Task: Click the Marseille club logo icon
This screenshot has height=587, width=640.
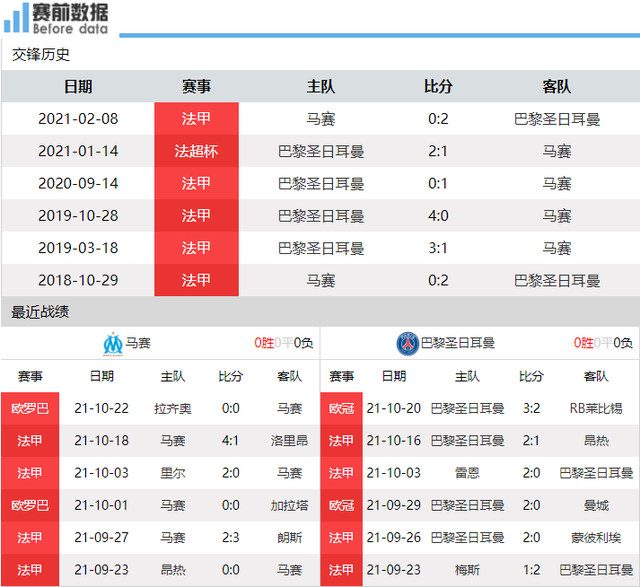Action: point(113,344)
